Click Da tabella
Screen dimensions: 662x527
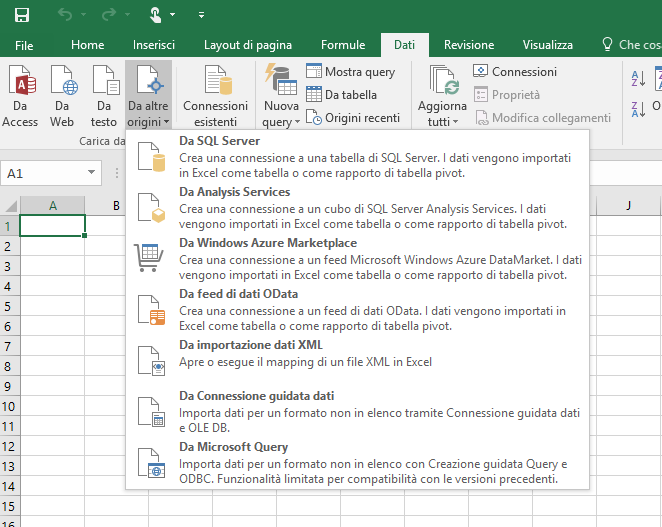point(341,95)
